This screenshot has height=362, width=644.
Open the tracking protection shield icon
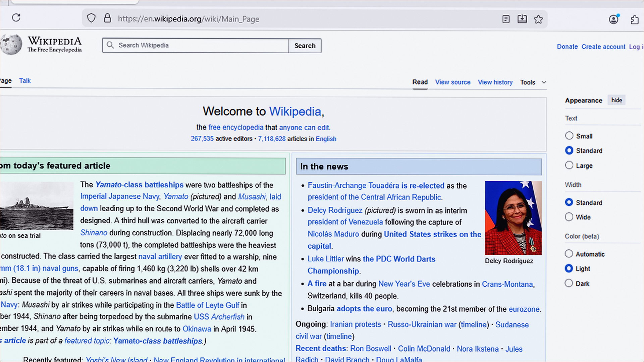[91, 18]
